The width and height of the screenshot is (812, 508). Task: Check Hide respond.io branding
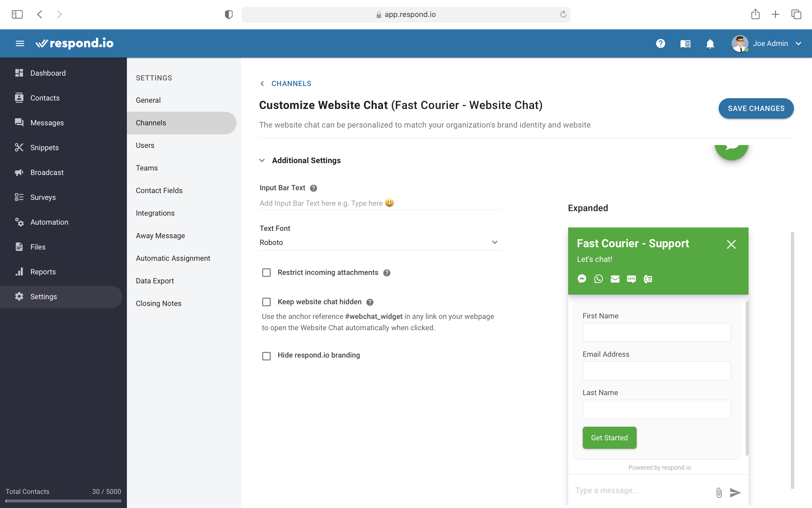266,356
